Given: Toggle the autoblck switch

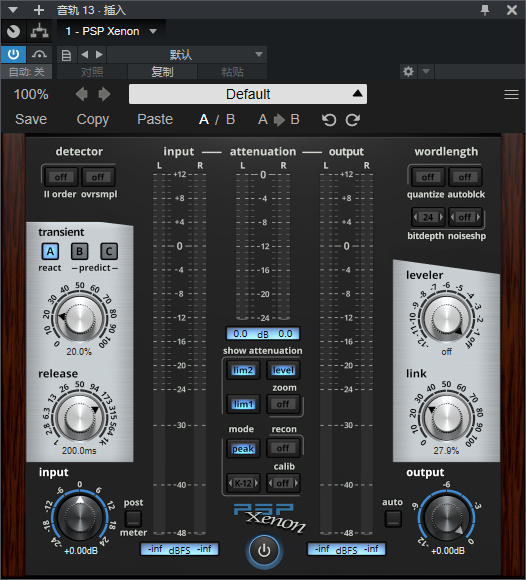Looking at the screenshot, I should (465, 177).
